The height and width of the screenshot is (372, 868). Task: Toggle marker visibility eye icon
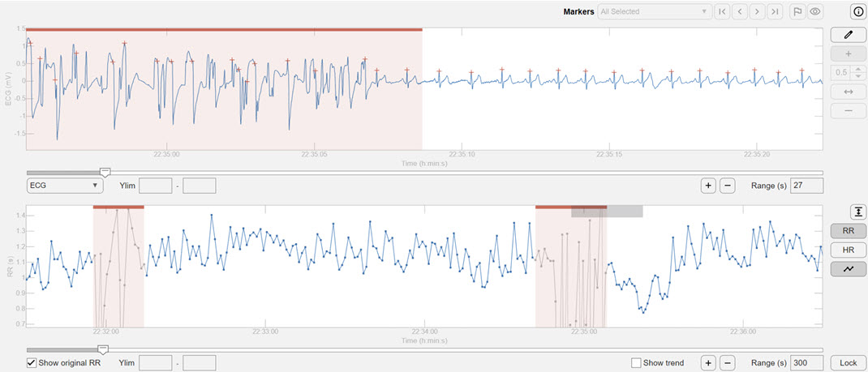click(x=814, y=11)
